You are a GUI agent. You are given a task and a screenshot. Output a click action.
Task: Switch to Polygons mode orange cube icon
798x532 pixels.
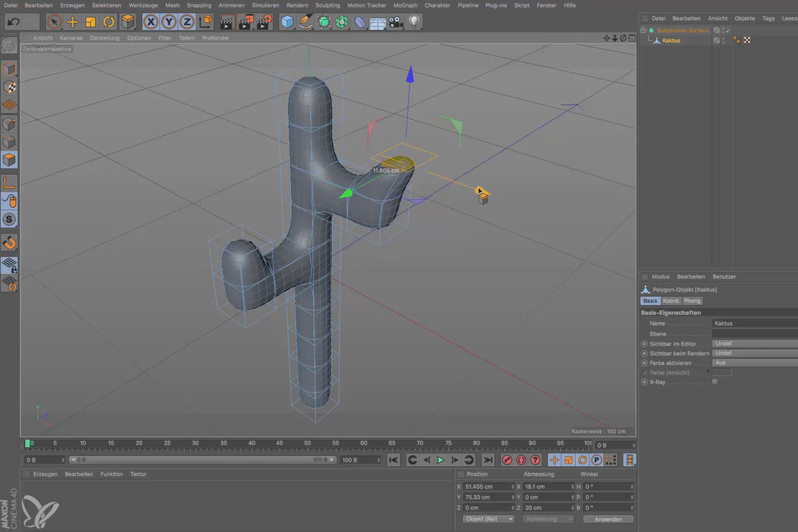coord(9,160)
